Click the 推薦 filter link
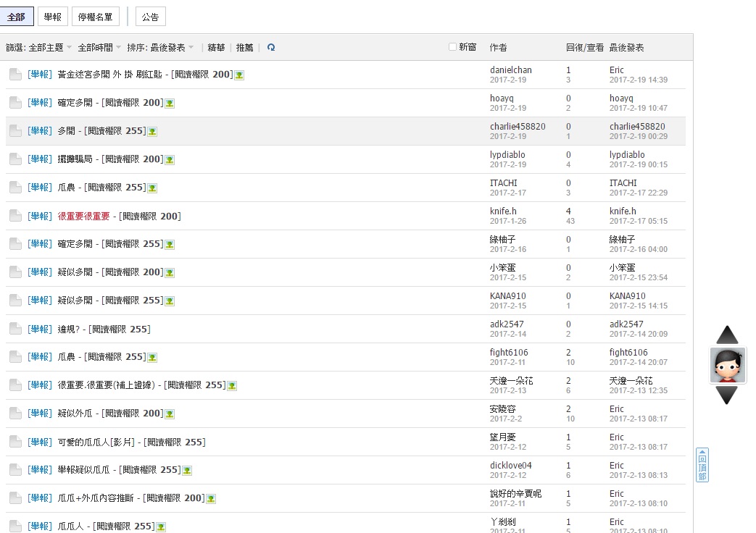This screenshot has height=533, width=756. (x=244, y=47)
